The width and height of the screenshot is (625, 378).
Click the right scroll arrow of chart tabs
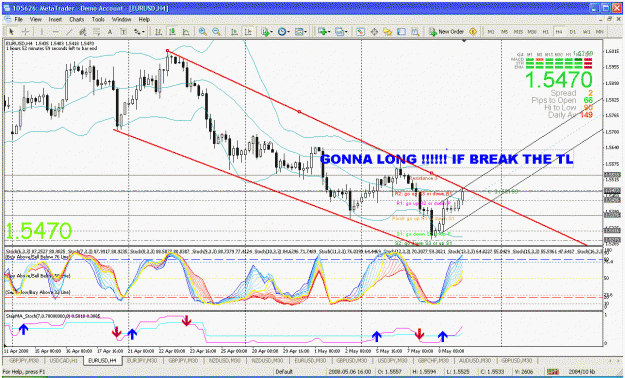point(619,360)
